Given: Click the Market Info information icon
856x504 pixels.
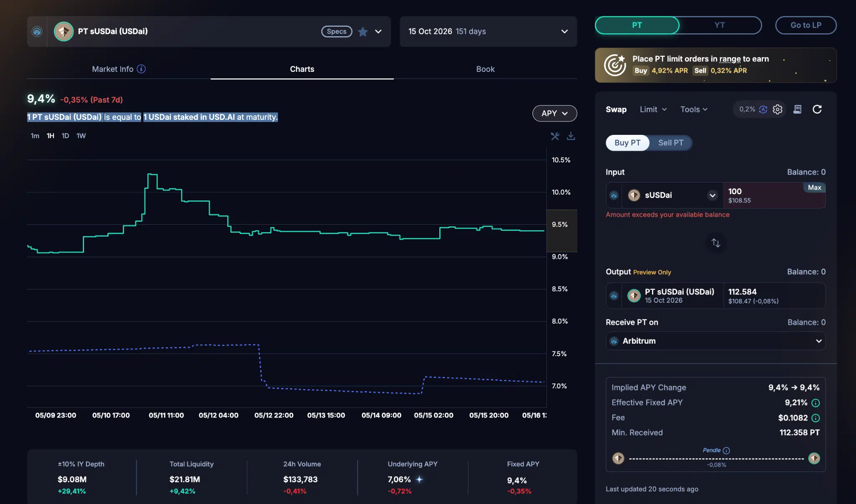Looking at the screenshot, I should tap(141, 69).
